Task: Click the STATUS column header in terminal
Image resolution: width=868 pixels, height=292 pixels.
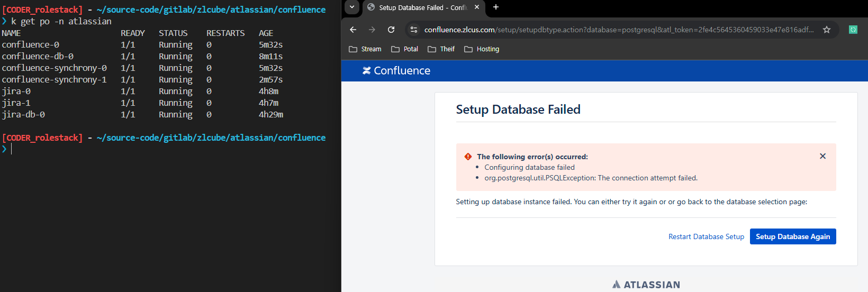Action: click(173, 33)
